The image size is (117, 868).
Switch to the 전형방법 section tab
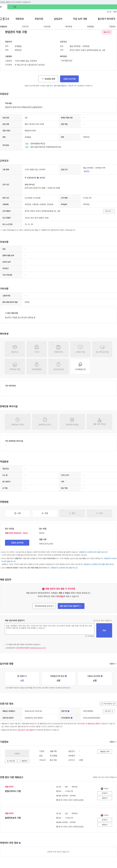90,27
